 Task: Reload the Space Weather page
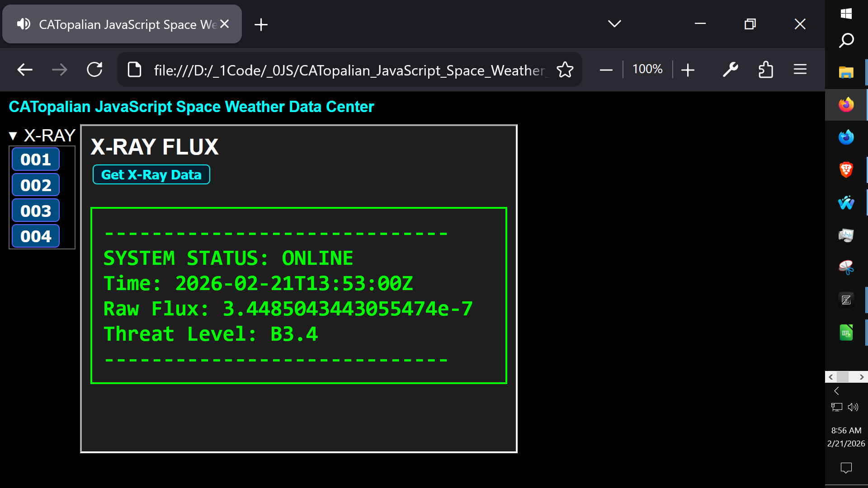click(x=94, y=69)
